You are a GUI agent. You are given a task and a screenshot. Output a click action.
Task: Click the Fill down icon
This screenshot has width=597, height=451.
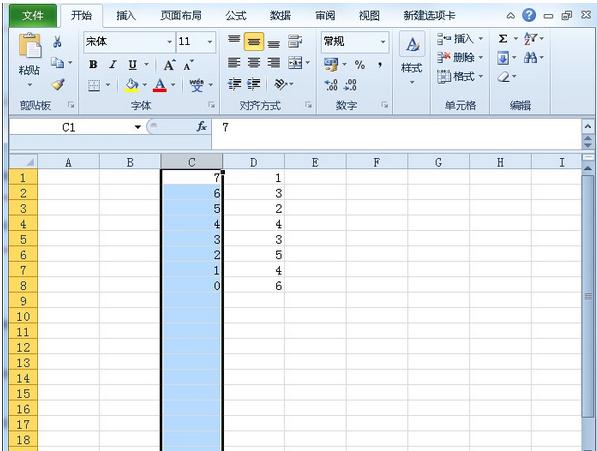[503, 58]
